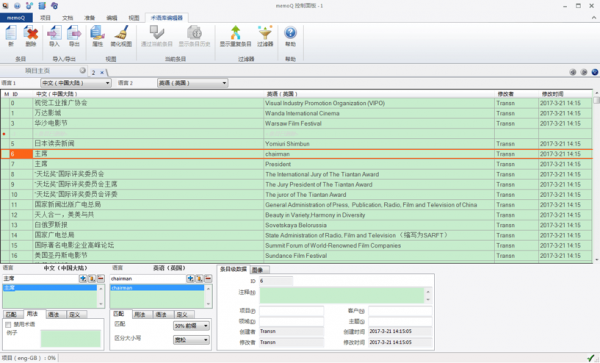
Task: Select the row 'Wanda International Cinema'
Action: (x=297, y=113)
